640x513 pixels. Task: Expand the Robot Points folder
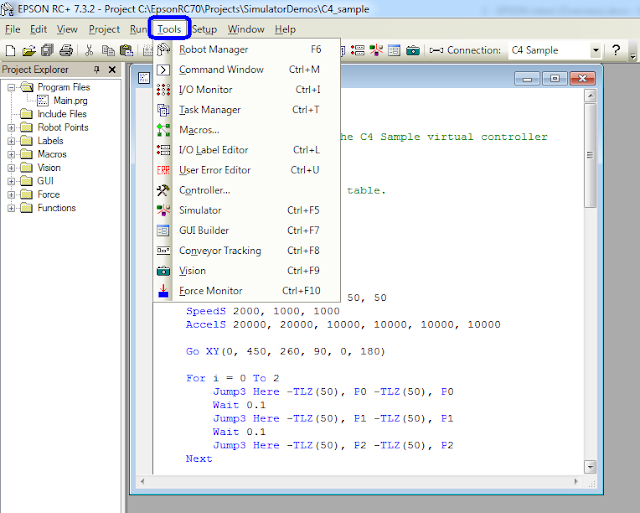(11, 128)
